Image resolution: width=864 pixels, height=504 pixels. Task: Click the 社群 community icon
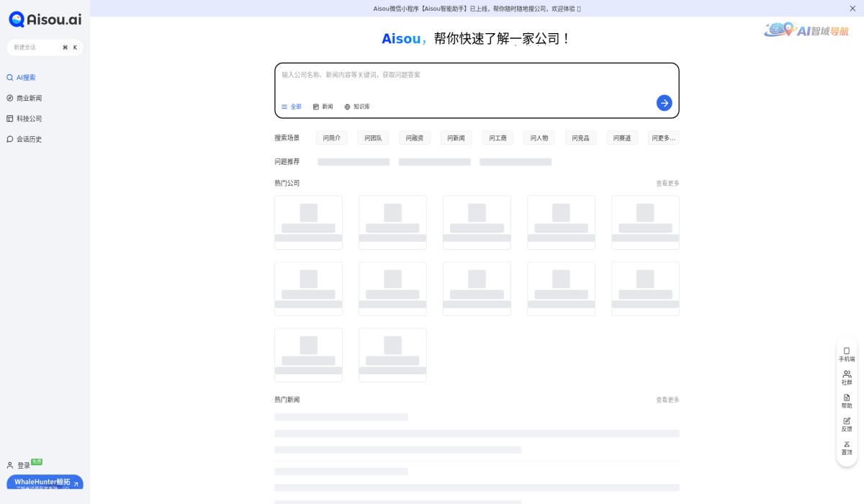click(846, 377)
